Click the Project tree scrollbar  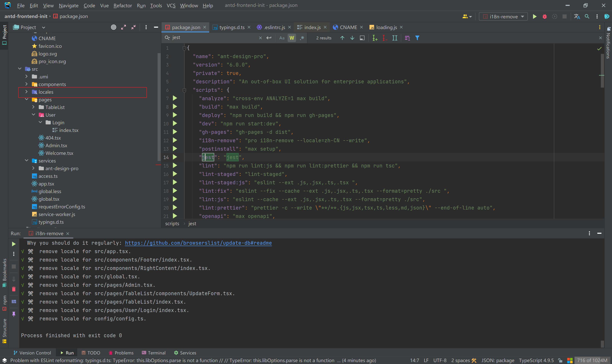tap(159, 106)
